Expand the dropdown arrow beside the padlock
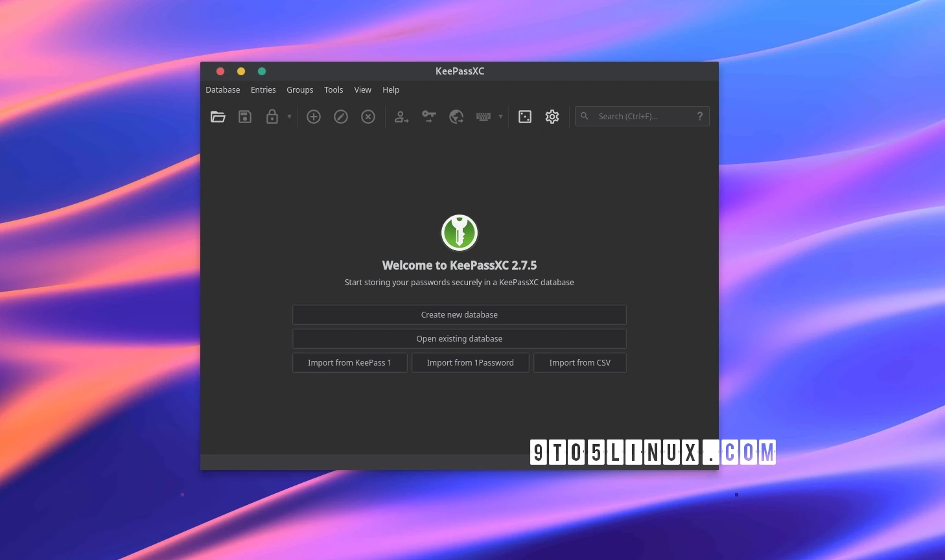 tap(289, 117)
